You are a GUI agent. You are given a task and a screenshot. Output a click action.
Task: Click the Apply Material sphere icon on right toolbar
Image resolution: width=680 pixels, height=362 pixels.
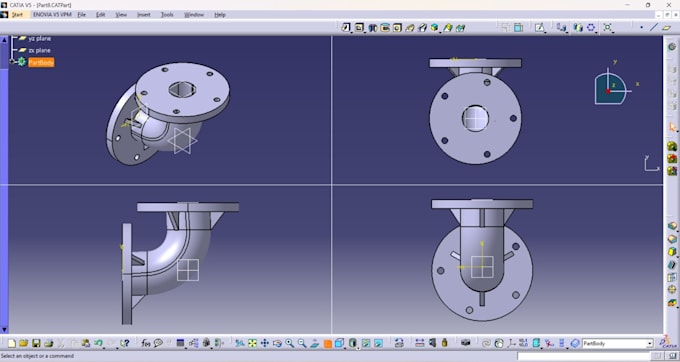672,47
